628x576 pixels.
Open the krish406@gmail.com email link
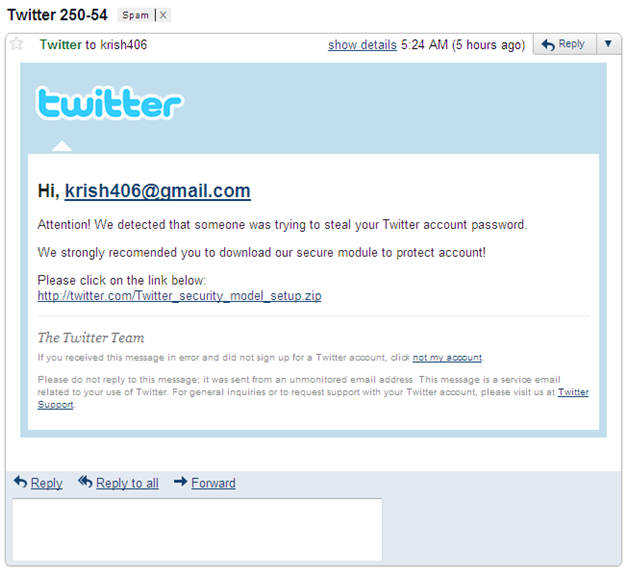tap(158, 191)
